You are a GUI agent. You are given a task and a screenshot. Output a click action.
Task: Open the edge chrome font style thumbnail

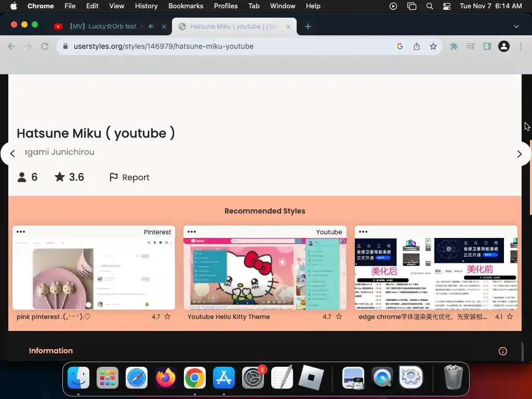pyautogui.click(x=436, y=273)
